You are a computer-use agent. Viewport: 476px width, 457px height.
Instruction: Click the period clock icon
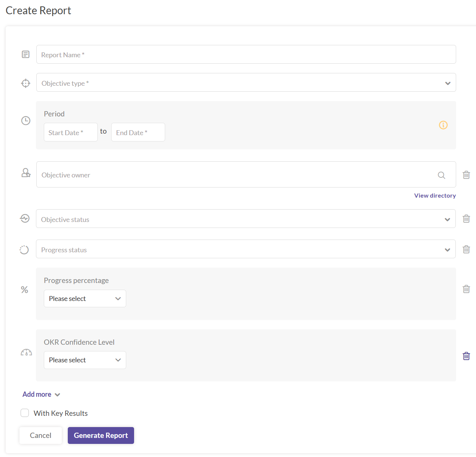(25, 121)
